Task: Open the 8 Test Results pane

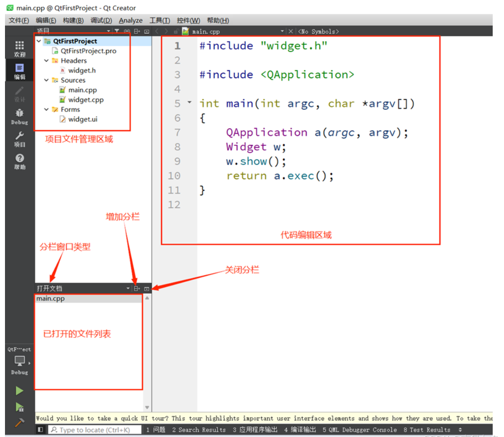Action: (427, 430)
